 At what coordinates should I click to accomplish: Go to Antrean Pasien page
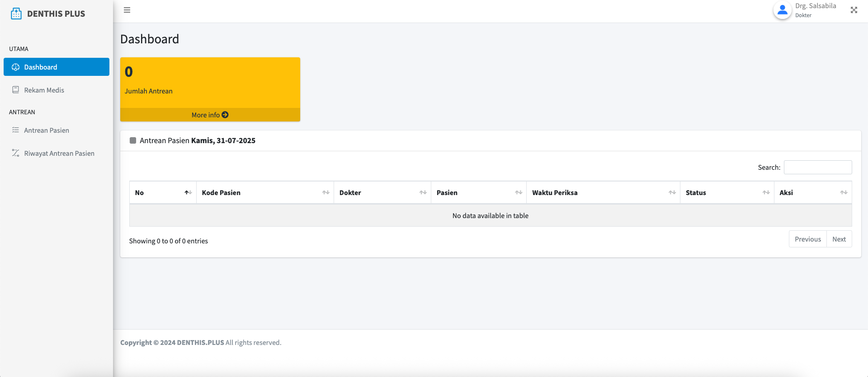coord(46,130)
